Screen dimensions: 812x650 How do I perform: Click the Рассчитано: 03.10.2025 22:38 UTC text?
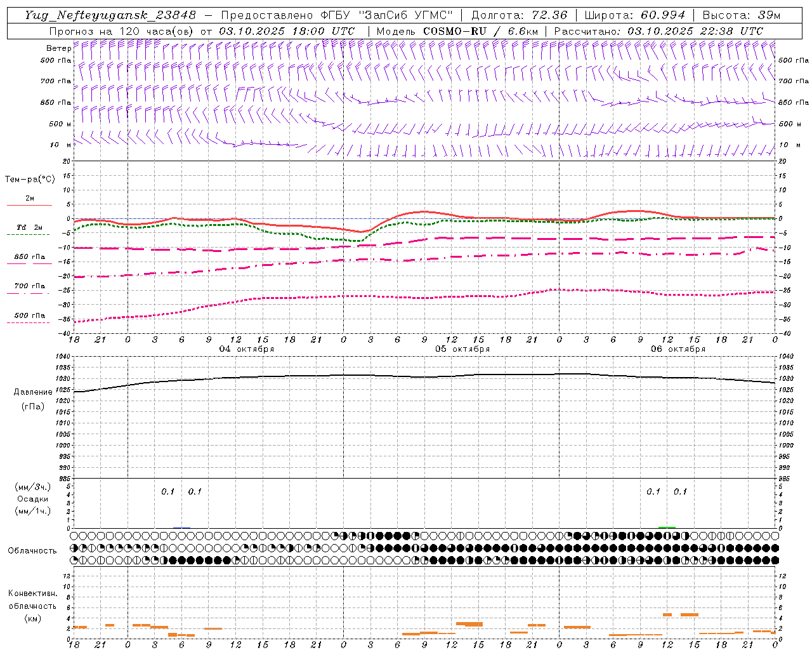(x=658, y=31)
